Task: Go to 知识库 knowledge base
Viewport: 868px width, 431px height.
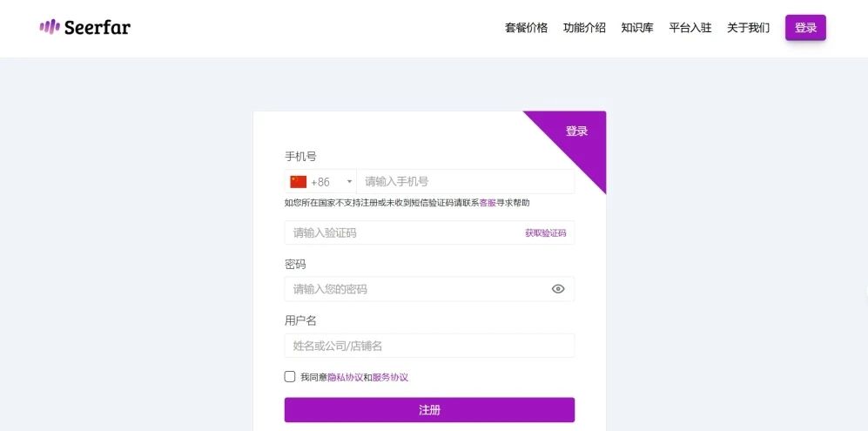Action: click(637, 28)
